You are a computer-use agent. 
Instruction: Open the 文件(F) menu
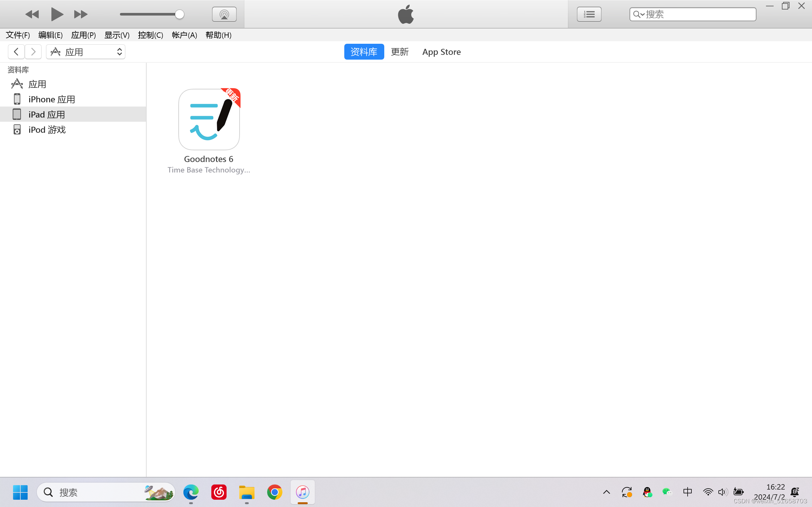click(18, 35)
